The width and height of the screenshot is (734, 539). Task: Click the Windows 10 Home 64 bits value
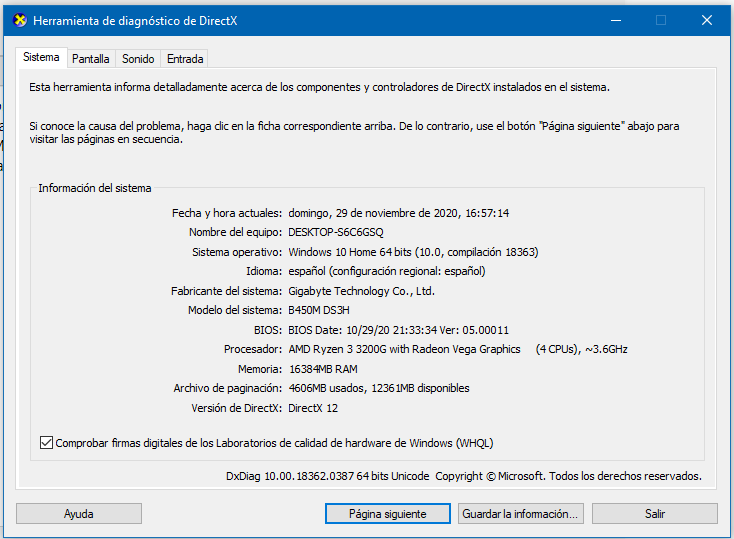click(413, 252)
